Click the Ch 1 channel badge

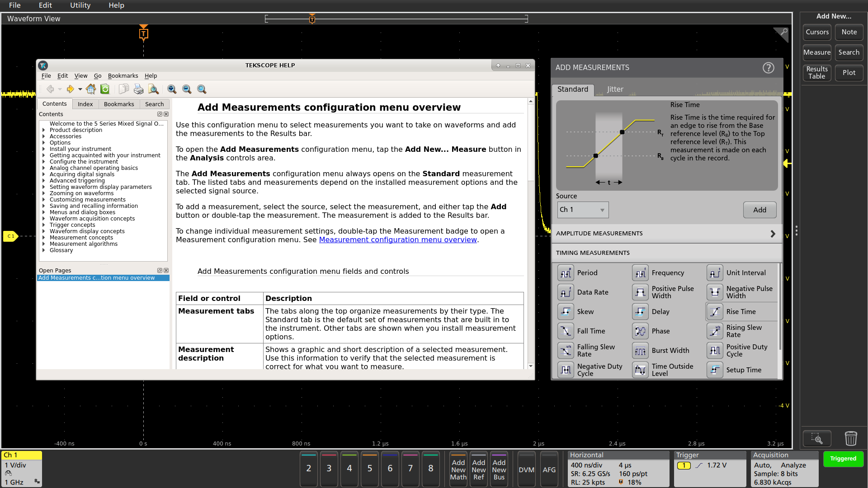coord(21,469)
